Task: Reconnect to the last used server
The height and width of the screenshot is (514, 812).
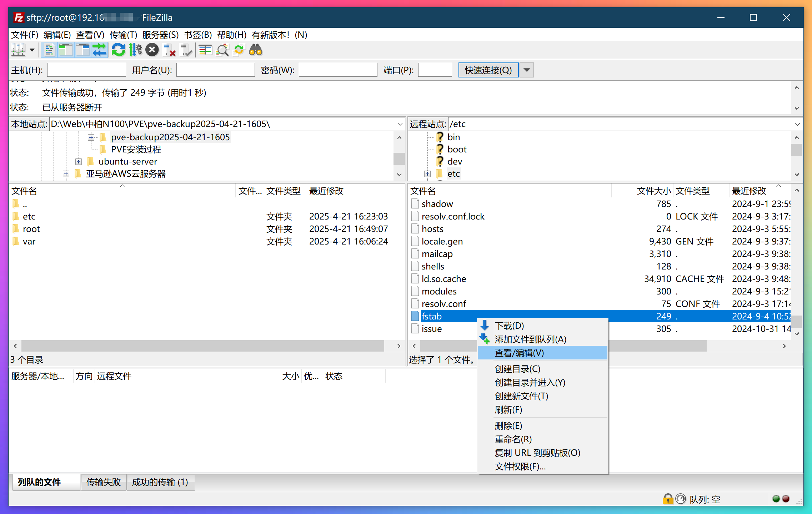Action: point(186,50)
